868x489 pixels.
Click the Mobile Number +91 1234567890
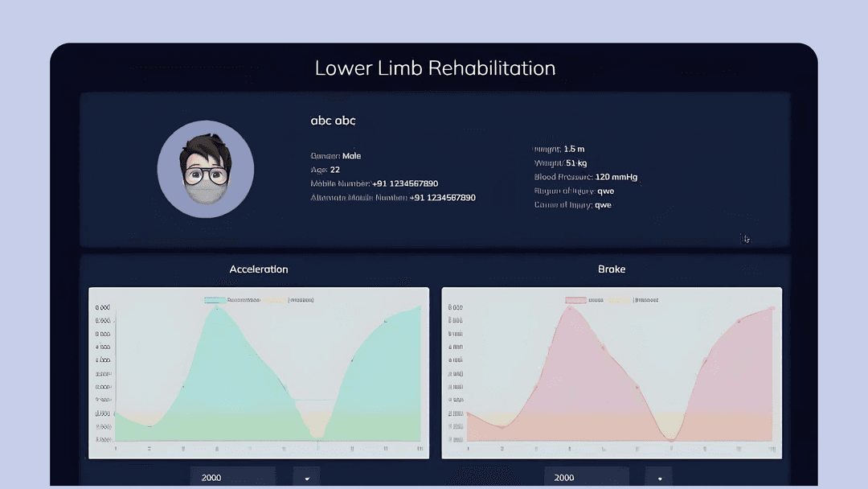click(x=374, y=183)
